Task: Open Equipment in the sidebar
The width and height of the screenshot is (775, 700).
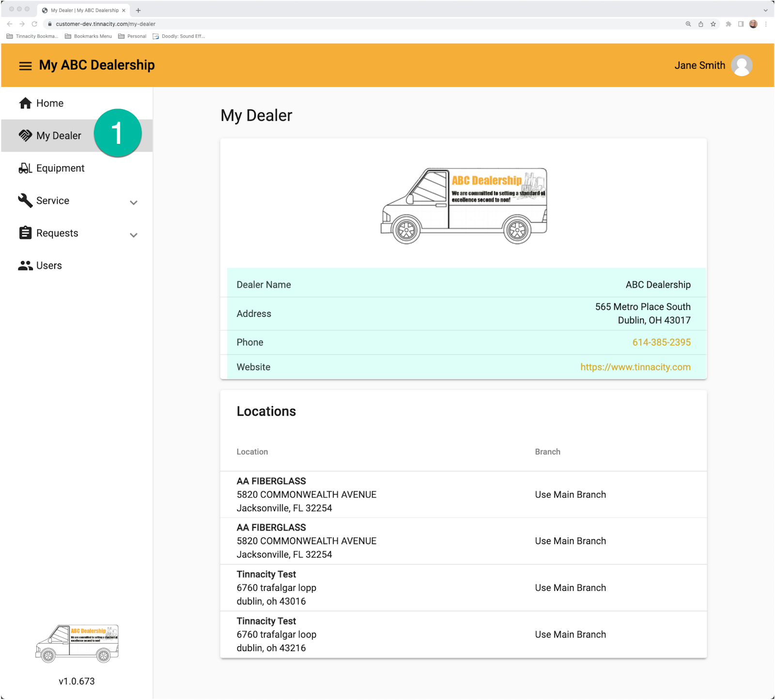Action: tap(77, 168)
